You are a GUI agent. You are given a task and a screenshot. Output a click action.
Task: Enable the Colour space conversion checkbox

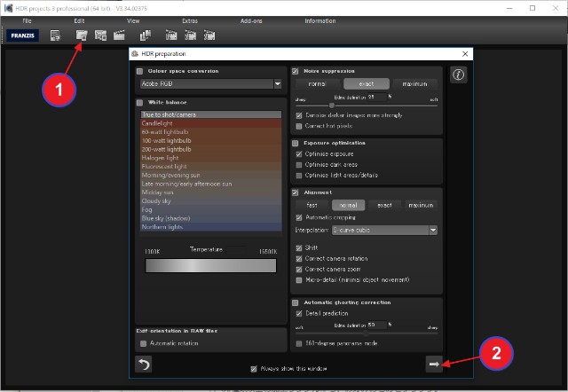(139, 71)
